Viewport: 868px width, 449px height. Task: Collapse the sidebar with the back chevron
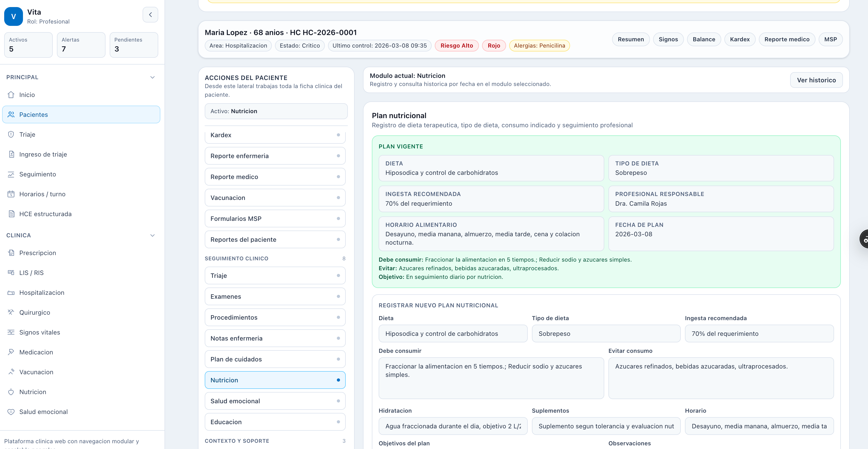[150, 15]
